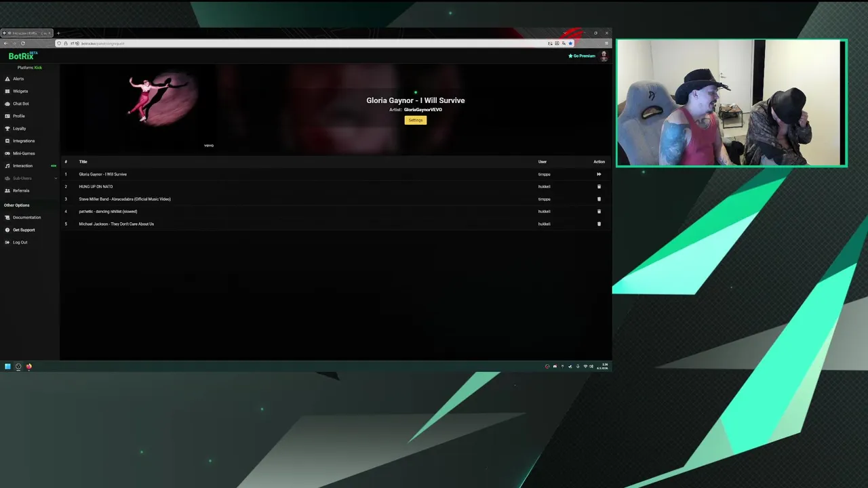Click the User column header
The image size is (868, 488).
542,162
